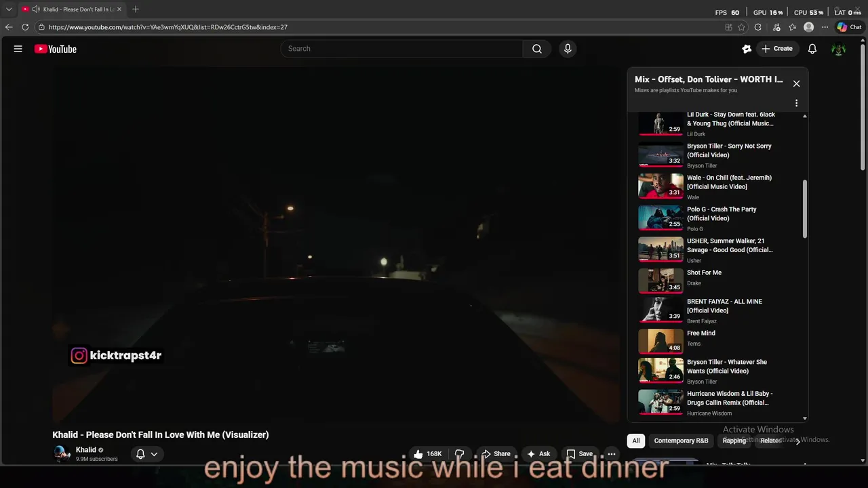Open the Create video menu

pos(777,49)
